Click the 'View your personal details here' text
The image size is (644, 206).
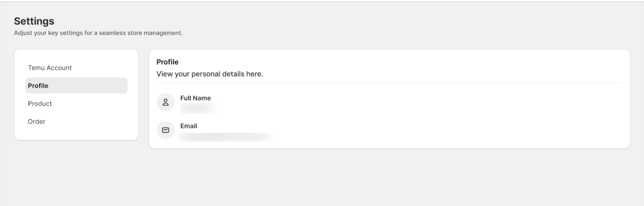[210, 74]
